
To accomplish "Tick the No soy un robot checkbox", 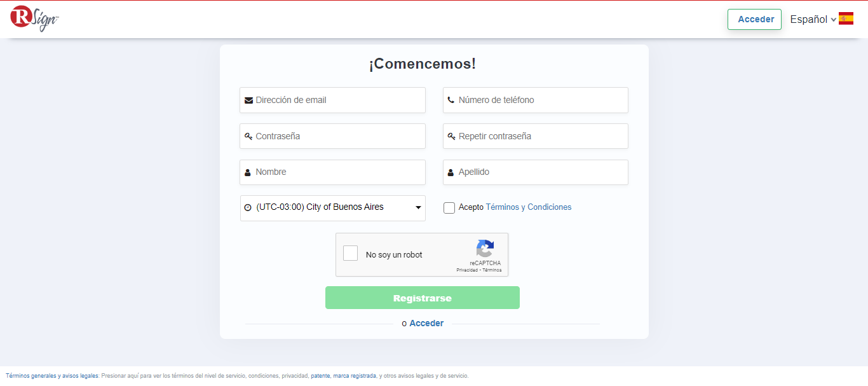I will coord(351,254).
